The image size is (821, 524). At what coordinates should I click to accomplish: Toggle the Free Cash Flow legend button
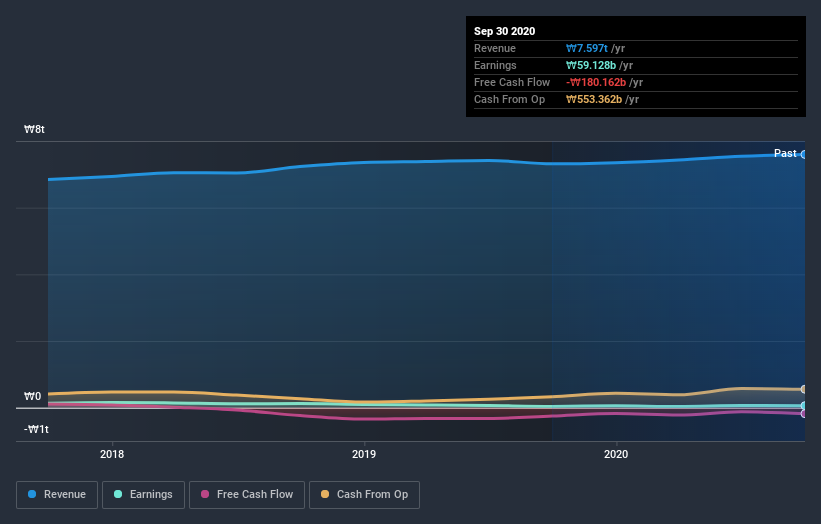click(x=247, y=495)
